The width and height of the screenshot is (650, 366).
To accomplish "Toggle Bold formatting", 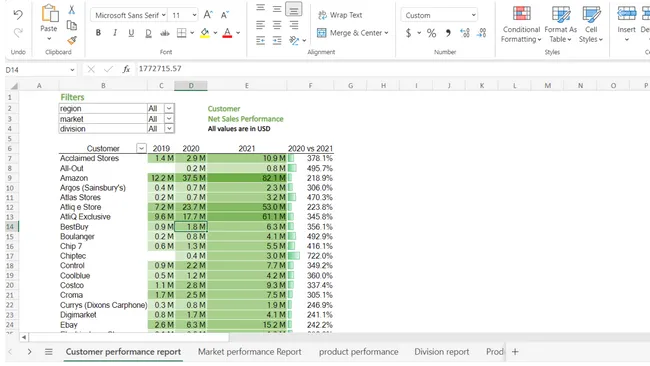I will pos(98,33).
